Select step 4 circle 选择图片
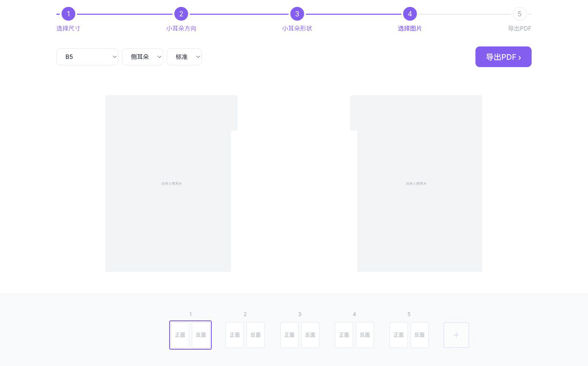 tap(410, 14)
